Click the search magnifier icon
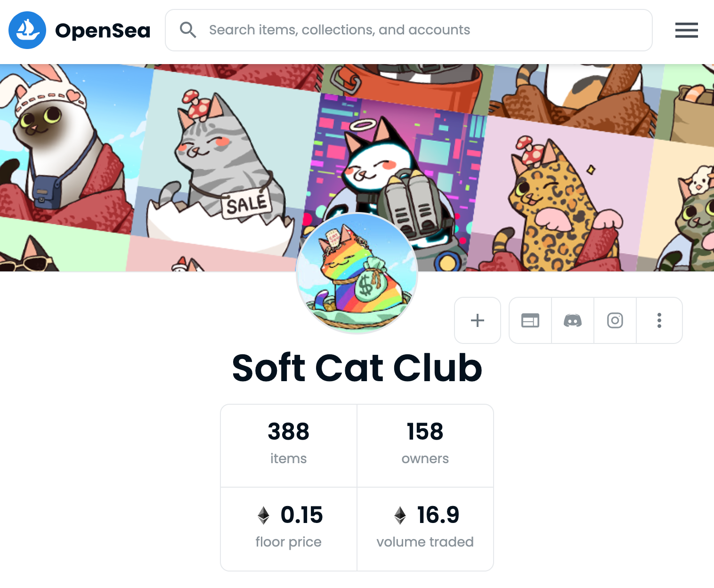714x588 pixels. click(x=188, y=30)
